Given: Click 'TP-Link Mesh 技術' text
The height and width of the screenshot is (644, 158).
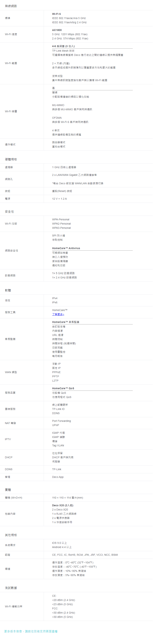Looking at the screenshot, I should pyautogui.click(x=63, y=51).
